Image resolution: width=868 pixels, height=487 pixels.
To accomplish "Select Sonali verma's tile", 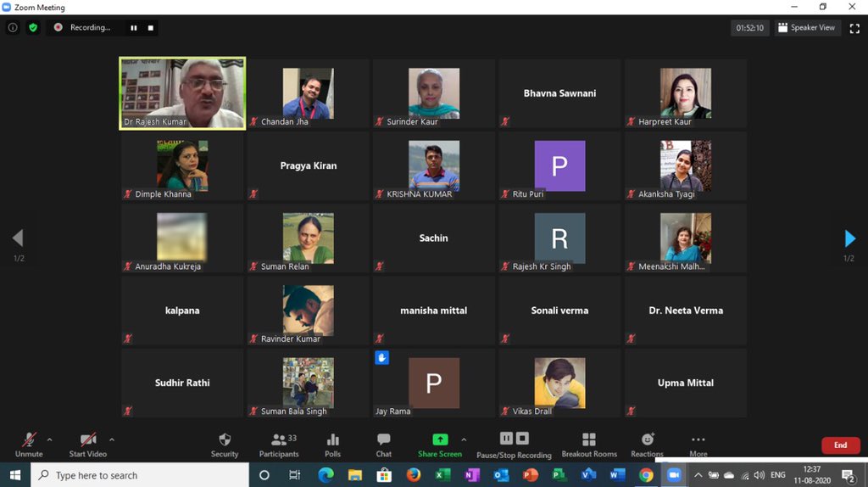I will (x=559, y=311).
